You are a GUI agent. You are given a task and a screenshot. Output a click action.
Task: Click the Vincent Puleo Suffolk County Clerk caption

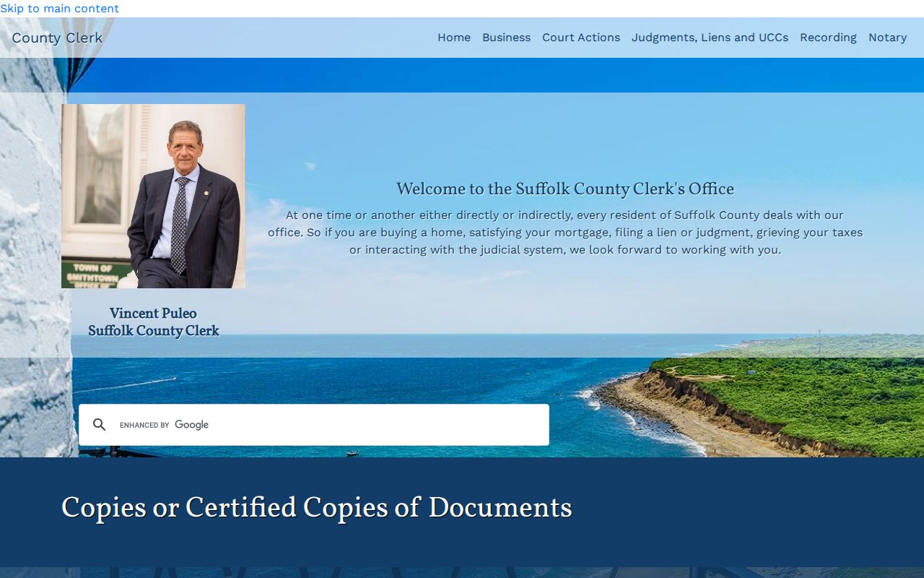154,322
